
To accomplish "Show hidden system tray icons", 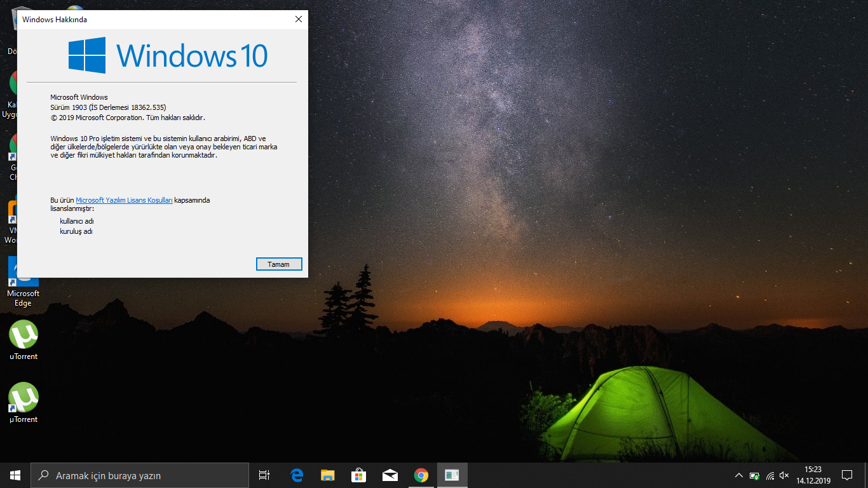I will tap(738, 475).
